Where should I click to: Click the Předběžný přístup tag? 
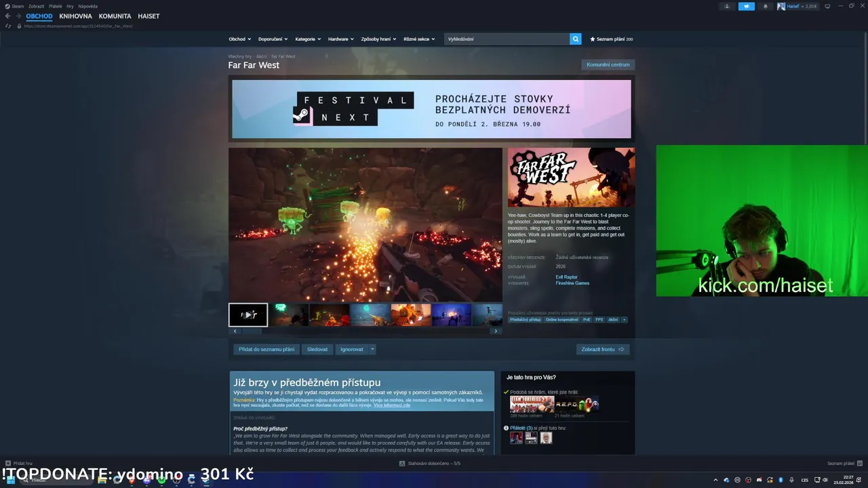point(526,320)
